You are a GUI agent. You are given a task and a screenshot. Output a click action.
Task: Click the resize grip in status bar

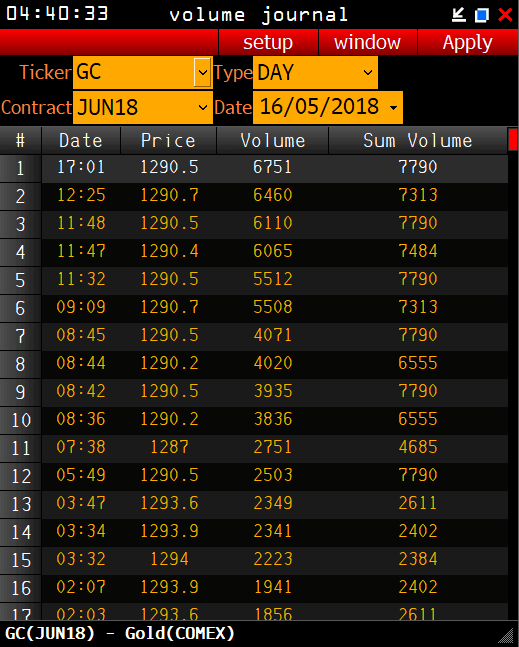tap(507, 636)
